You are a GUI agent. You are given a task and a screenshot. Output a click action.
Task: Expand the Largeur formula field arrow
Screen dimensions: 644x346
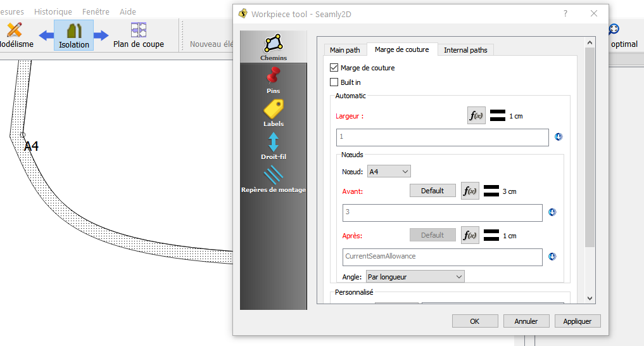point(559,137)
